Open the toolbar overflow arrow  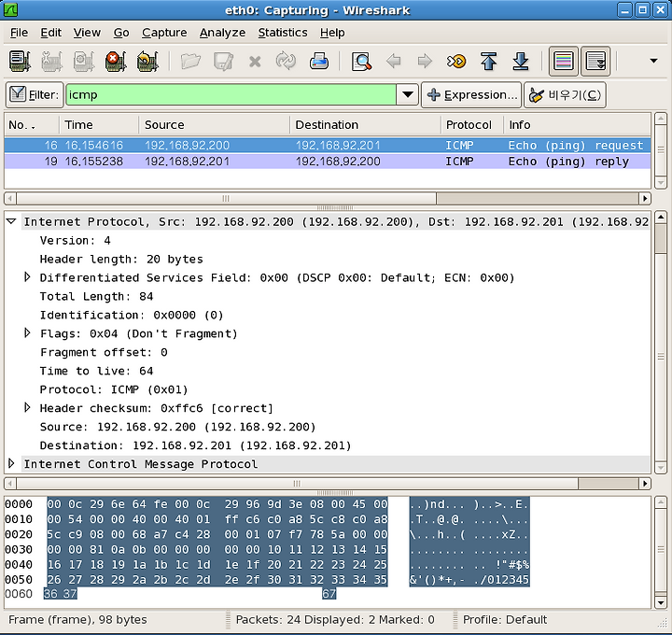pos(653,61)
